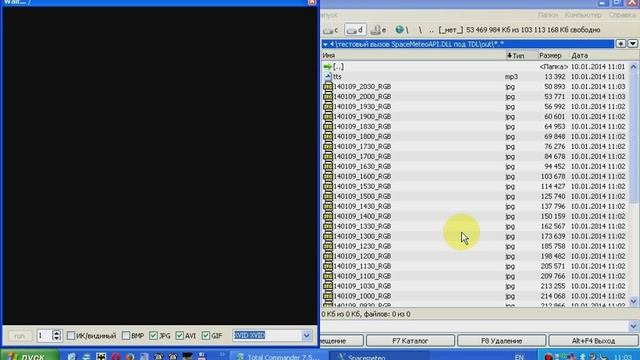Click icon of 140109_1800_RGB file
Image resolution: width=640 pixels, height=360 pixels.
coord(328,136)
